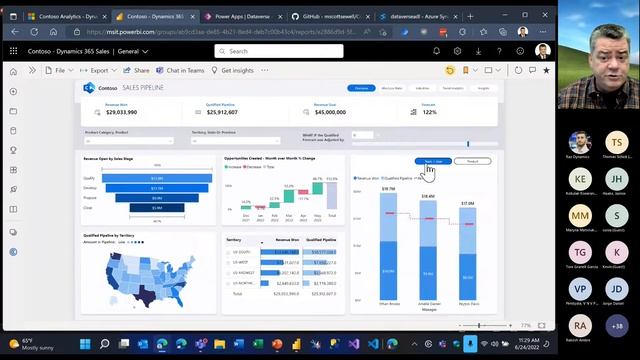Open Deployment pipelines rocket icon

[x=13, y=189]
